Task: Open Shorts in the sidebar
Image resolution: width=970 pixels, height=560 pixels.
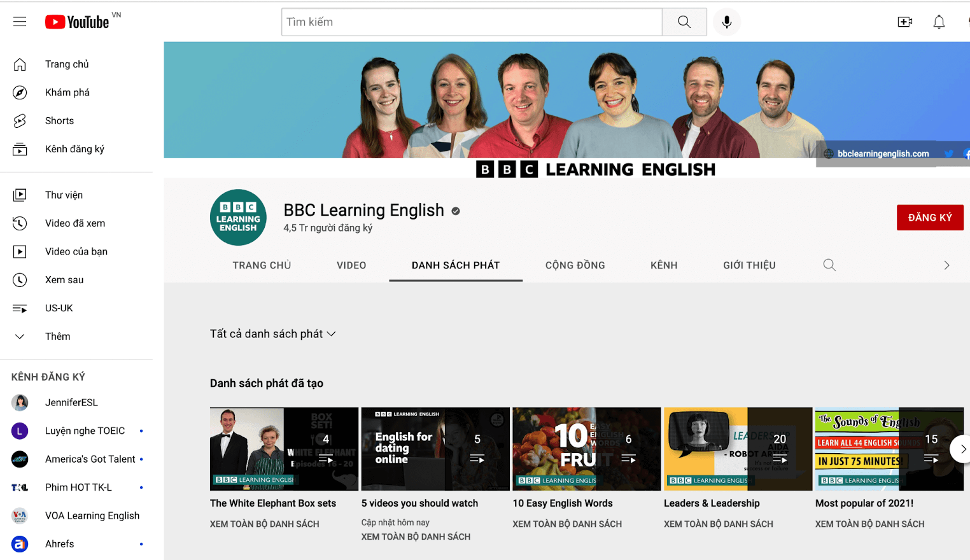Action: click(59, 121)
